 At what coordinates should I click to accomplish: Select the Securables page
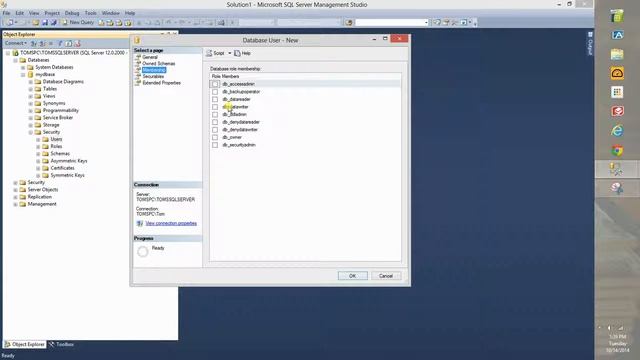pos(153,76)
